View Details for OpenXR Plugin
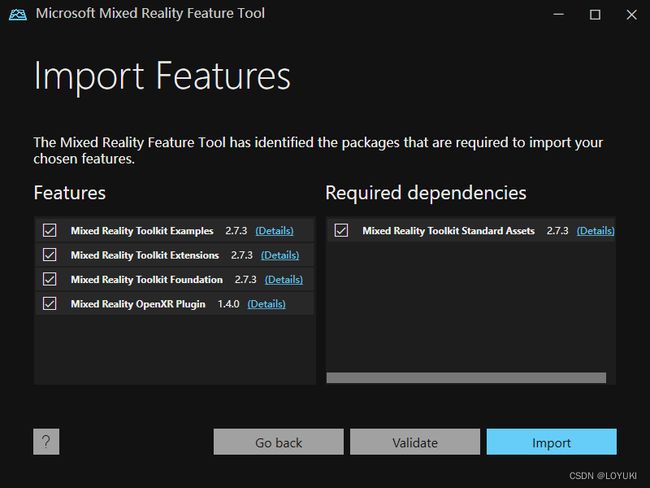Image resolution: width=650 pixels, height=488 pixels. pyautogui.click(x=267, y=304)
